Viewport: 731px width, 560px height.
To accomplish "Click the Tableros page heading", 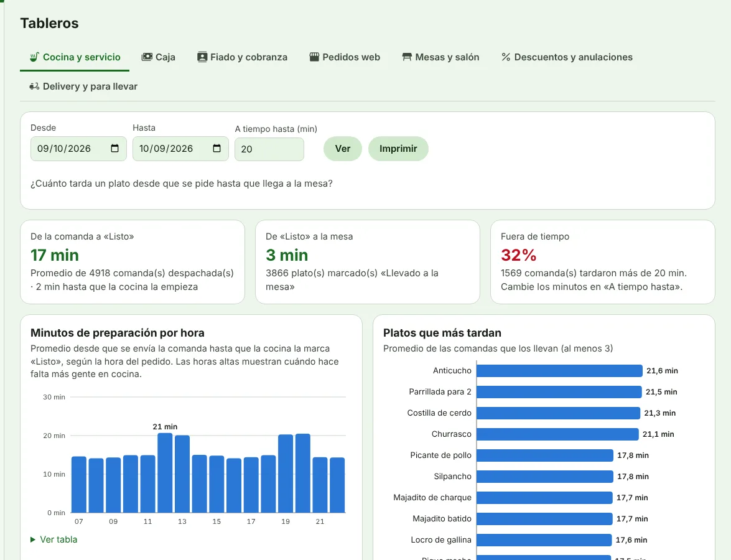I will 49,23.
